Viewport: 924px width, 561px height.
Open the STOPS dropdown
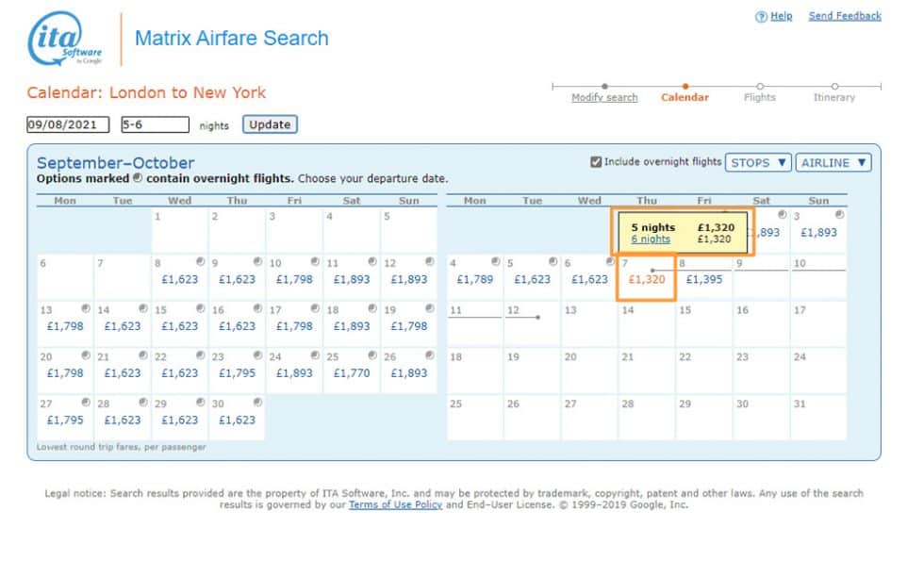pos(758,162)
